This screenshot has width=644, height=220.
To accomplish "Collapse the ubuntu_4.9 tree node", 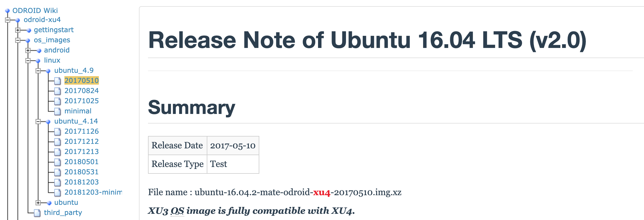I will coord(38,71).
